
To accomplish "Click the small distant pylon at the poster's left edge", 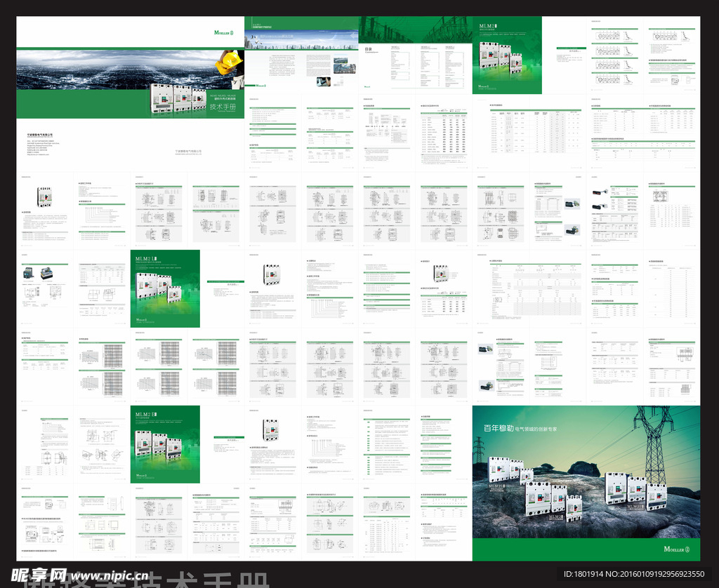I will coord(479,450).
